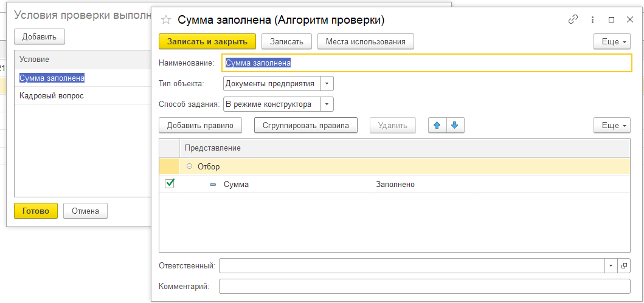Open the three-dot window menu
644x303 pixels.
click(x=592, y=19)
